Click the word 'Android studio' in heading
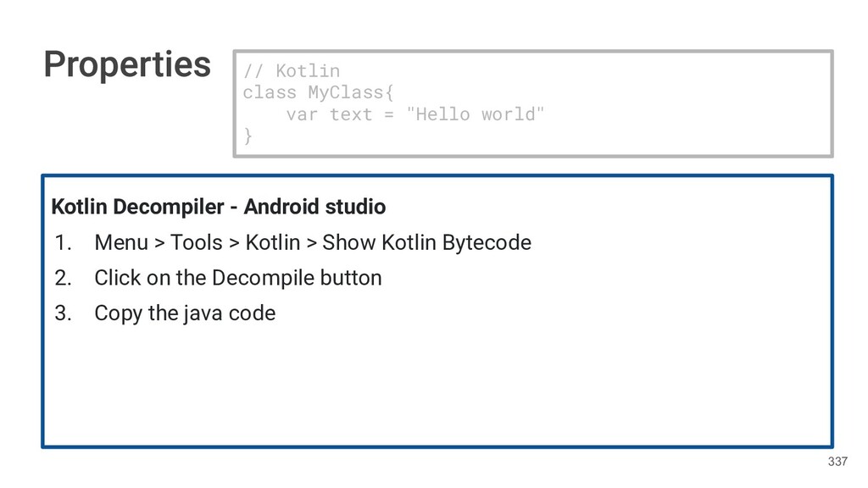 (x=314, y=207)
